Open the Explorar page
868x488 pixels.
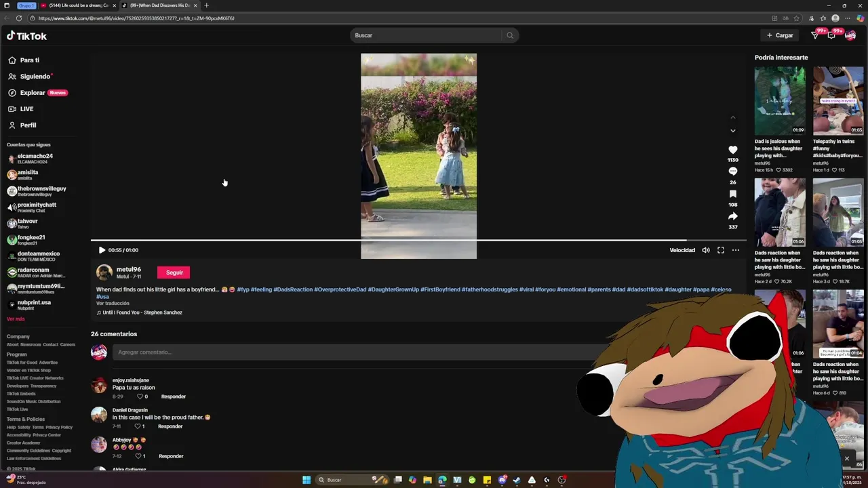point(38,93)
